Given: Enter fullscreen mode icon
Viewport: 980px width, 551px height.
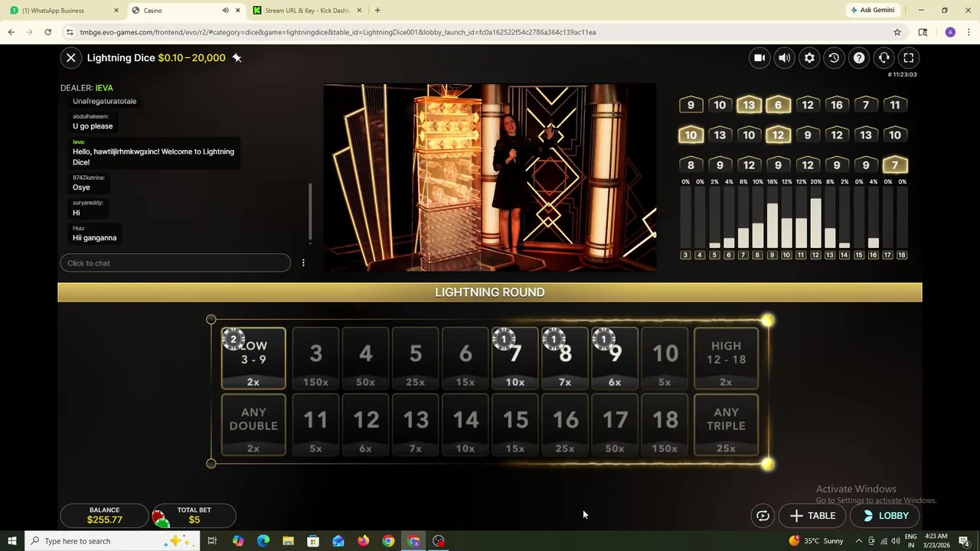Looking at the screenshot, I should tap(909, 57).
